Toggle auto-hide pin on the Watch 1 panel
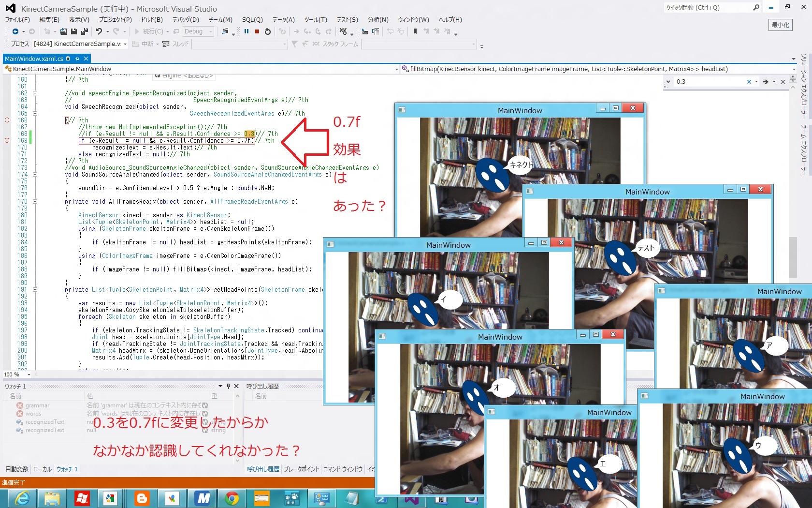Image resolution: width=812 pixels, height=508 pixels. click(228, 386)
